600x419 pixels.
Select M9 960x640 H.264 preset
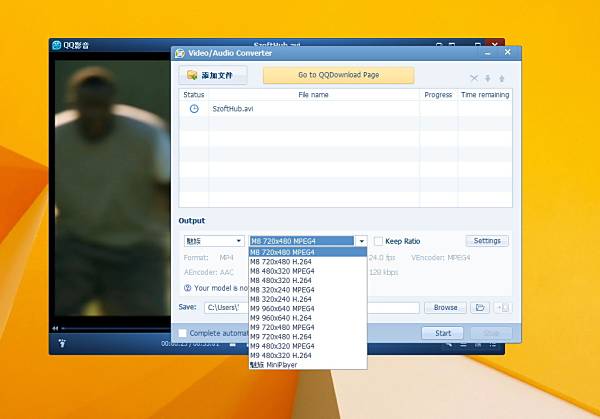point(308,318)
